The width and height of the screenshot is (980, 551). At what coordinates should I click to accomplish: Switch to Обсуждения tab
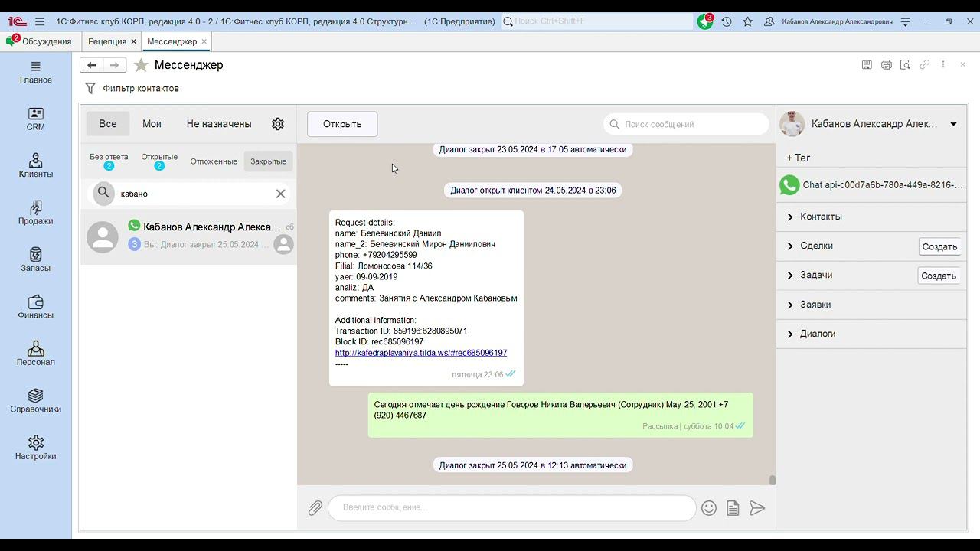[40, 41]
